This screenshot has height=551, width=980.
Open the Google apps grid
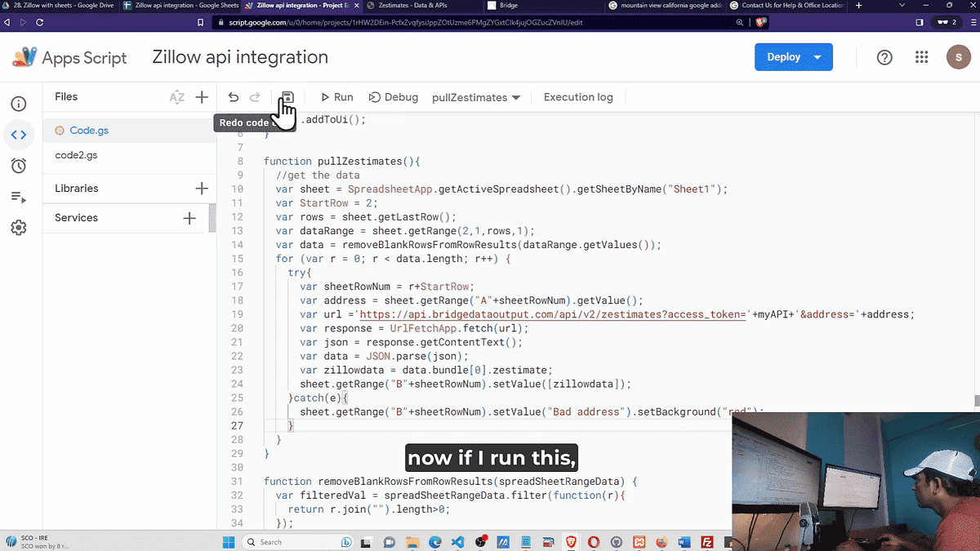pos(922,57)
